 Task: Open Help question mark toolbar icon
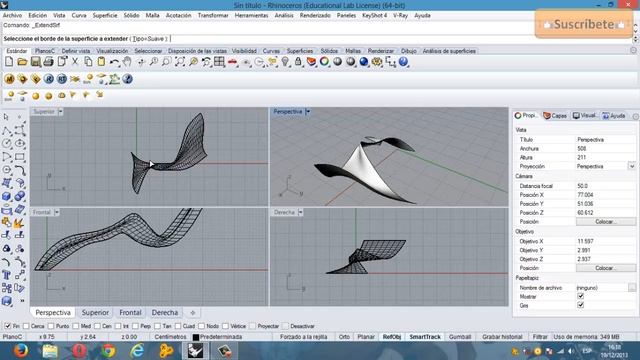[x=403, y=62]
